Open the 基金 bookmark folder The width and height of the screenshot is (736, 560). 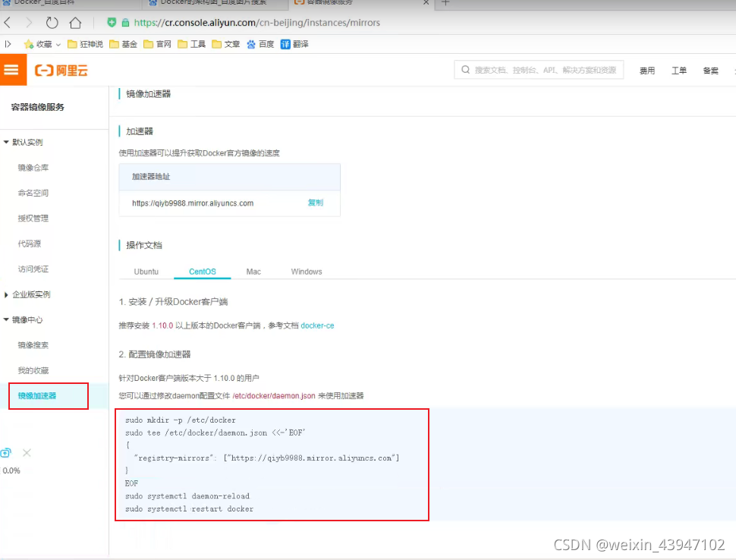pyautogui.click(x=123, y=44)
